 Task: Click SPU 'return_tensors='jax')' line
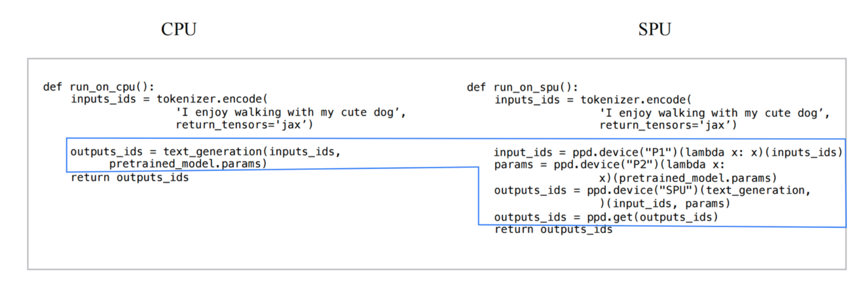click(x=668, y=125)
